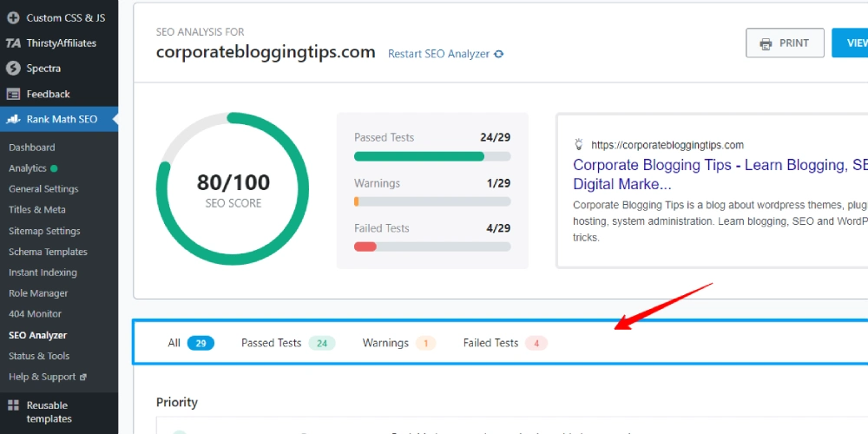Open Analytics submenu page
This screenshot has height=434, width=868.
pyautogui.click(x=27, y=168)
